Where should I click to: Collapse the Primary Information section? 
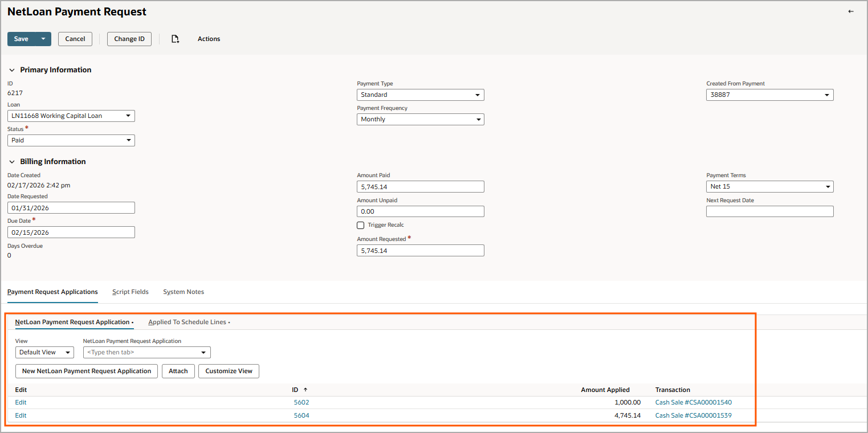tap(12, 70)
